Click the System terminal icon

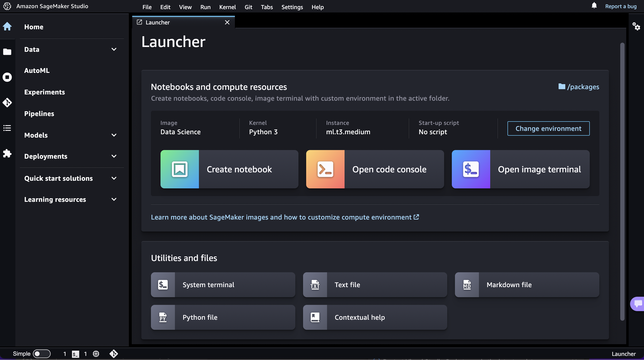click(163, 285)
